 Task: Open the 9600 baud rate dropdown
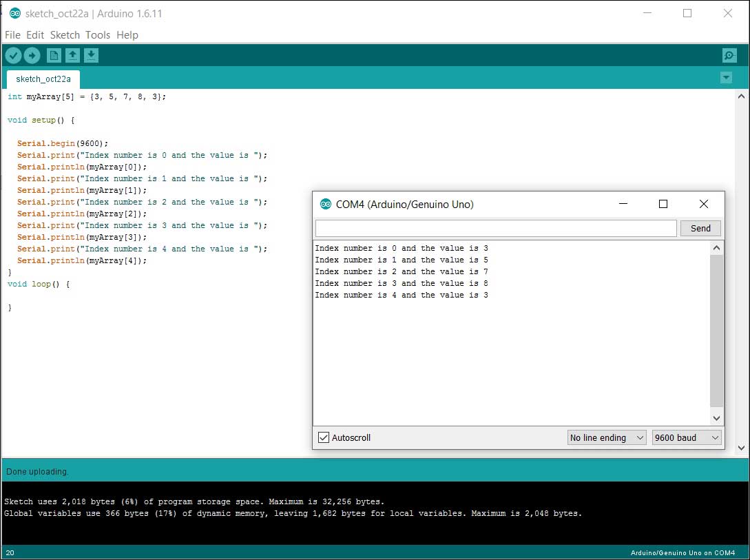[686, 437]
